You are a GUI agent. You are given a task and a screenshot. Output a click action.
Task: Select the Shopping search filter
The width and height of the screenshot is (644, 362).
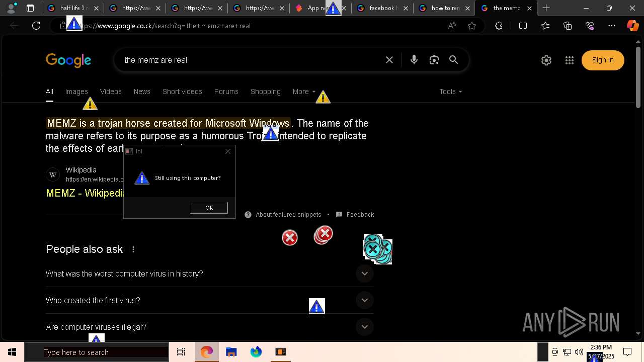[265, 92]
